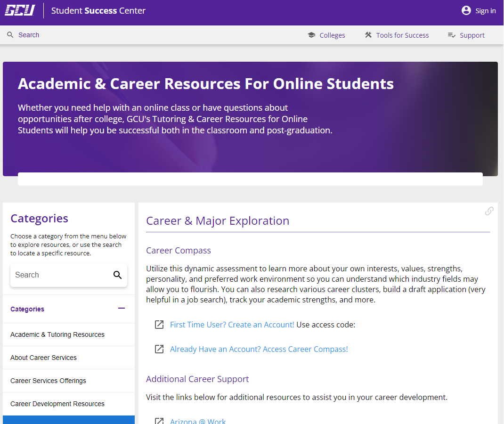
Task: Select Academic & Tutoring Resources category
Action: (69, 334)
